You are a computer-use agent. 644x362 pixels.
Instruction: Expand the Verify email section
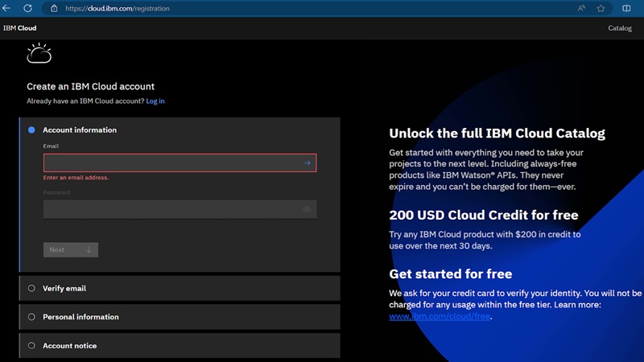point(64,288)
